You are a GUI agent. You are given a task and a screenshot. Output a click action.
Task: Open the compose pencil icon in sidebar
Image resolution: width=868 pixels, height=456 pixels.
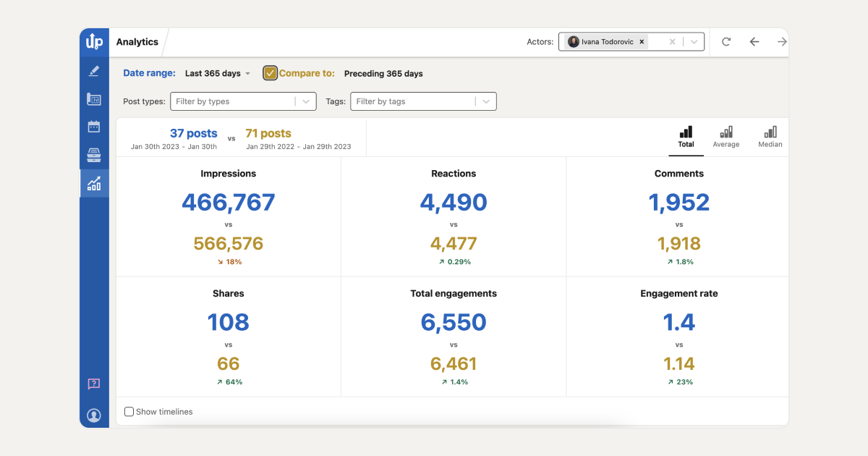[94, 71]
